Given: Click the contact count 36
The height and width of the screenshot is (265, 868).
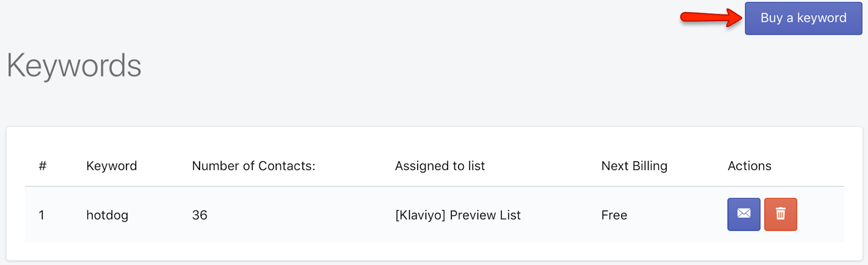Looking at the screenshot, I should point(200,215).
